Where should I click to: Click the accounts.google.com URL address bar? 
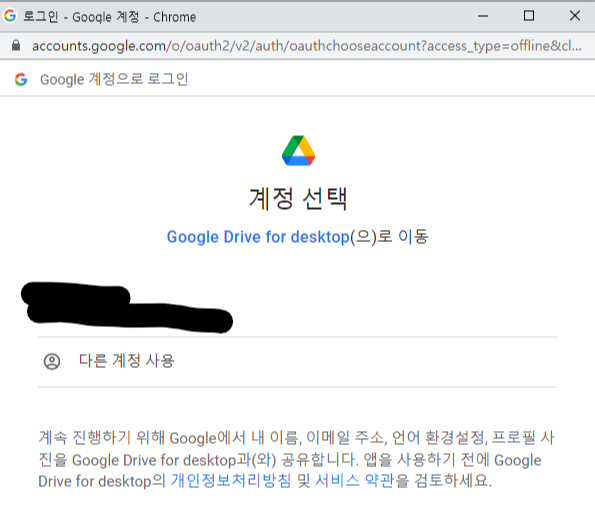pos(307,46)
